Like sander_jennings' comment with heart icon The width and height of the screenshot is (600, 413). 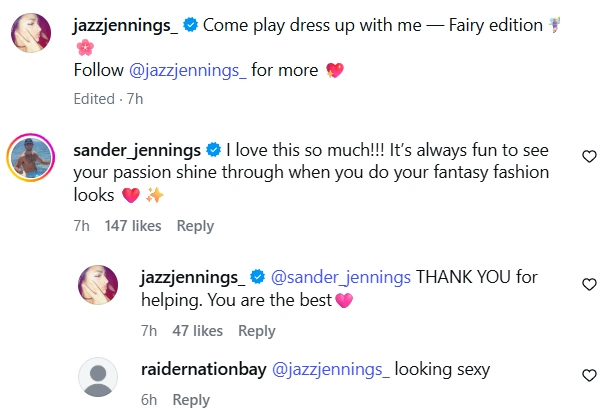click(589, 156)
